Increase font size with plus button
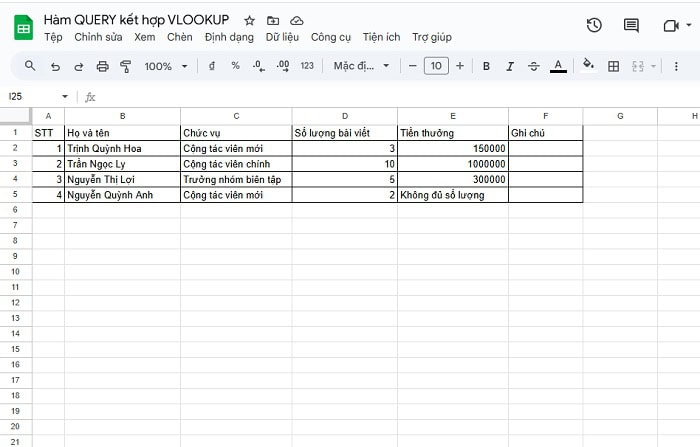700x447 pixels. tap(460, 66)
